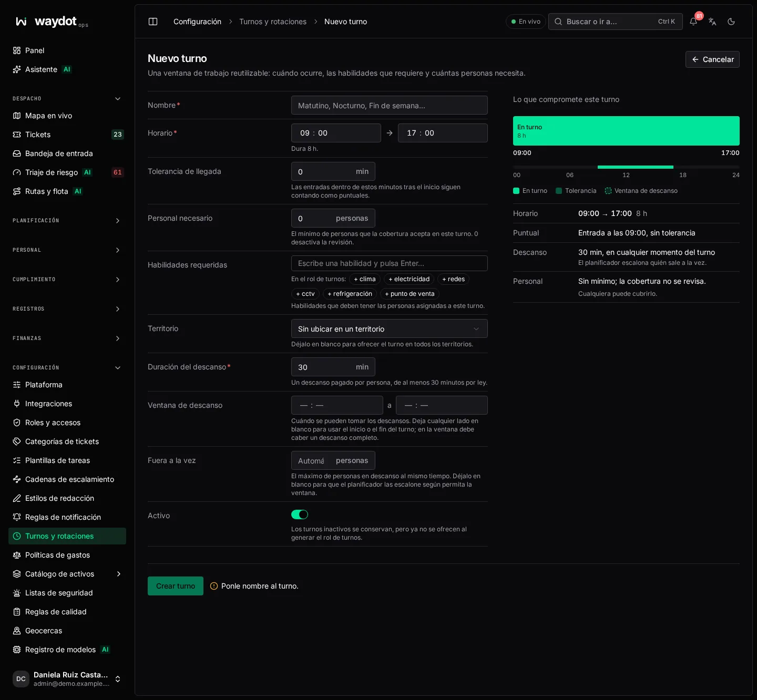757x700 pixels.
Task: Add the clima skill chip
Action: tap(365, 279)
